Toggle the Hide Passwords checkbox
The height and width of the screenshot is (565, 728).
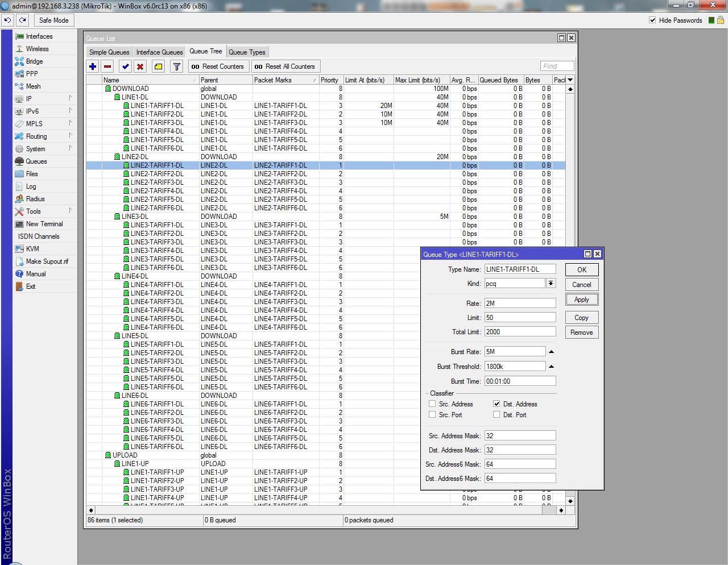[x=652, y=20]
